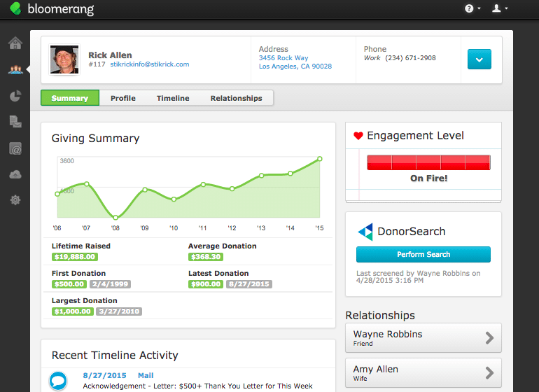539x392 pixels.
Task: Open the Home dashboard icon in sidebar
Action: [x=15, y=43]
